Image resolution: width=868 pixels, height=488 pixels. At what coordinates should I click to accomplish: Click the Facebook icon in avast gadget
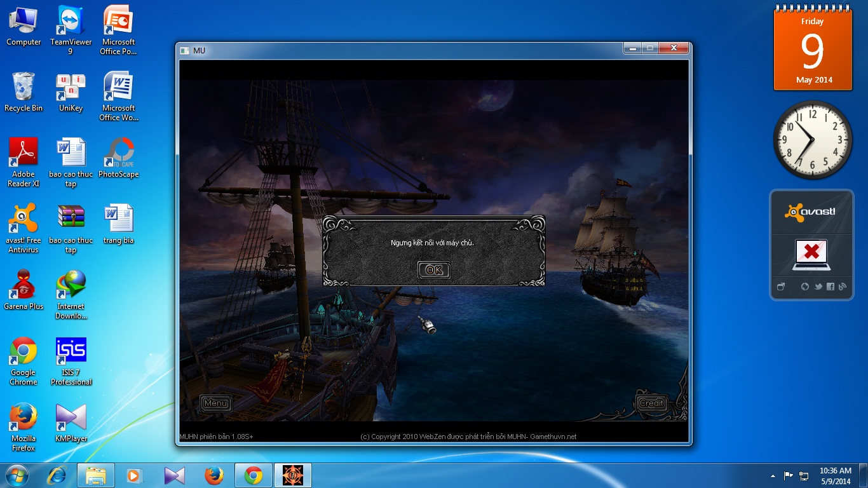pyautogui.click(x=831, y=287)
